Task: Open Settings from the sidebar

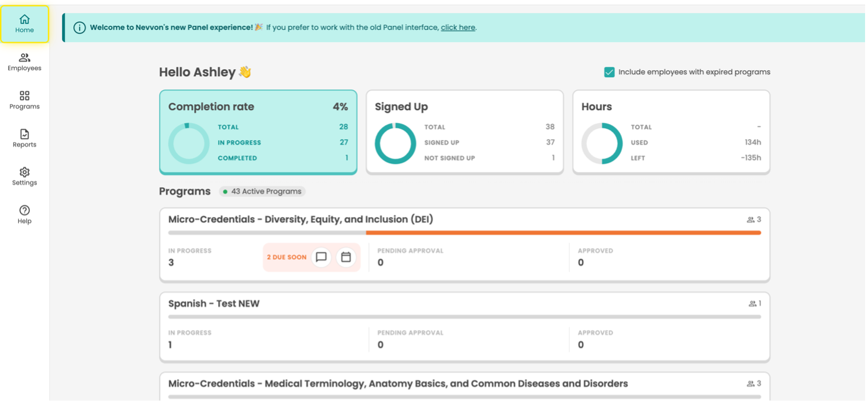Action: coord(24,176)
